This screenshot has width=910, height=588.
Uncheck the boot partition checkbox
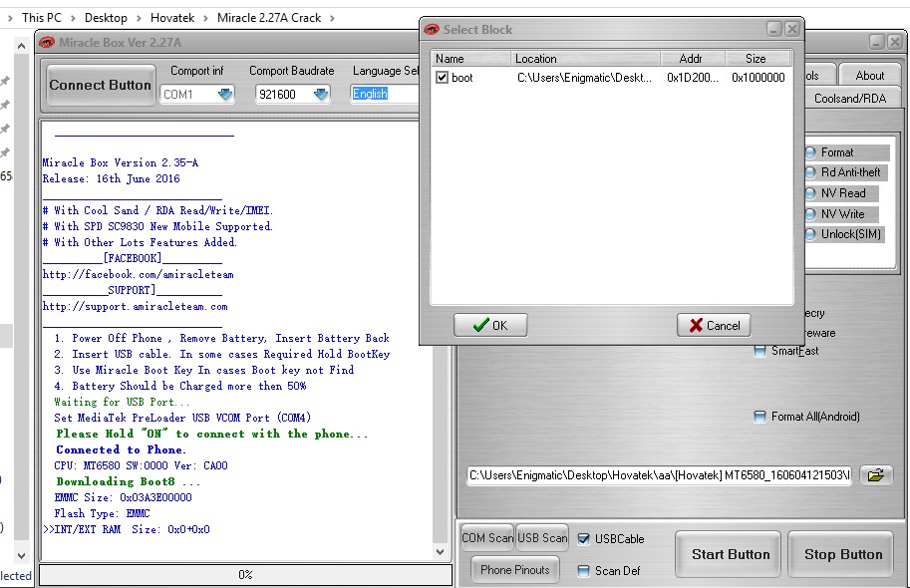443,78
